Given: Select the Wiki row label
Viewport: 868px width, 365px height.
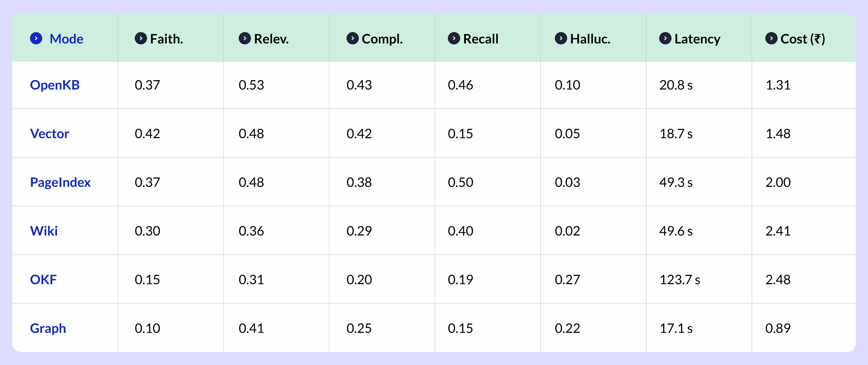Looking at the screenshot, I should pos(44,231).
